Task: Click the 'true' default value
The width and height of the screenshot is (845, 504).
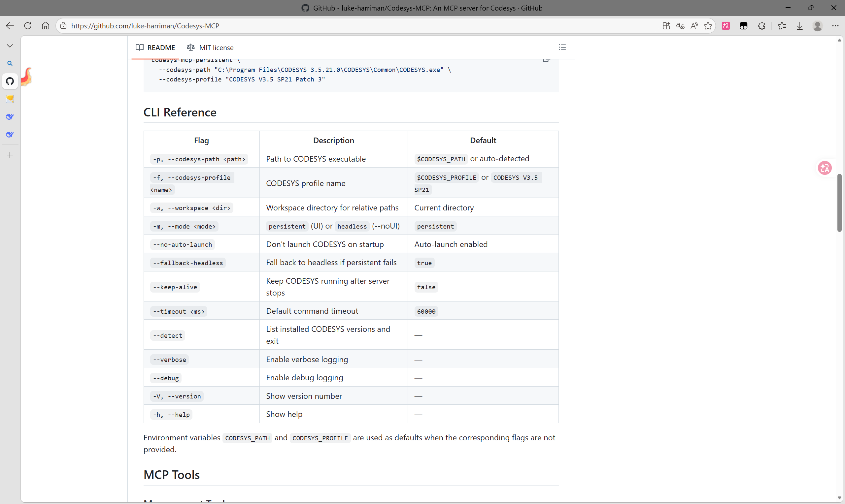Action: tap(424, 263)
